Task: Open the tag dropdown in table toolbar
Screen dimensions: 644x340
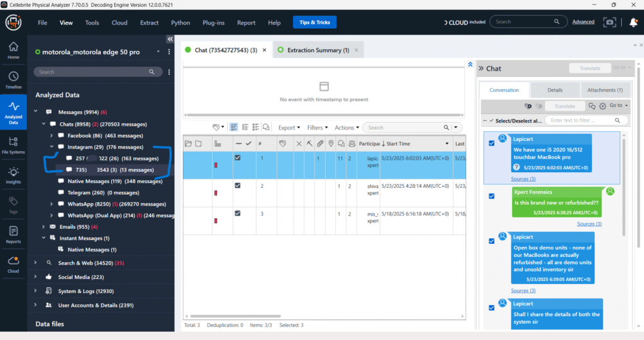Action: click(218, 128)
